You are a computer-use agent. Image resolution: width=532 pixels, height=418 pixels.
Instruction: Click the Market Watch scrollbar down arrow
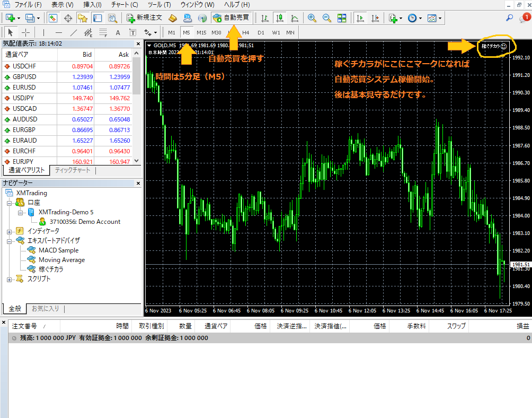click(x=137, y=160)
